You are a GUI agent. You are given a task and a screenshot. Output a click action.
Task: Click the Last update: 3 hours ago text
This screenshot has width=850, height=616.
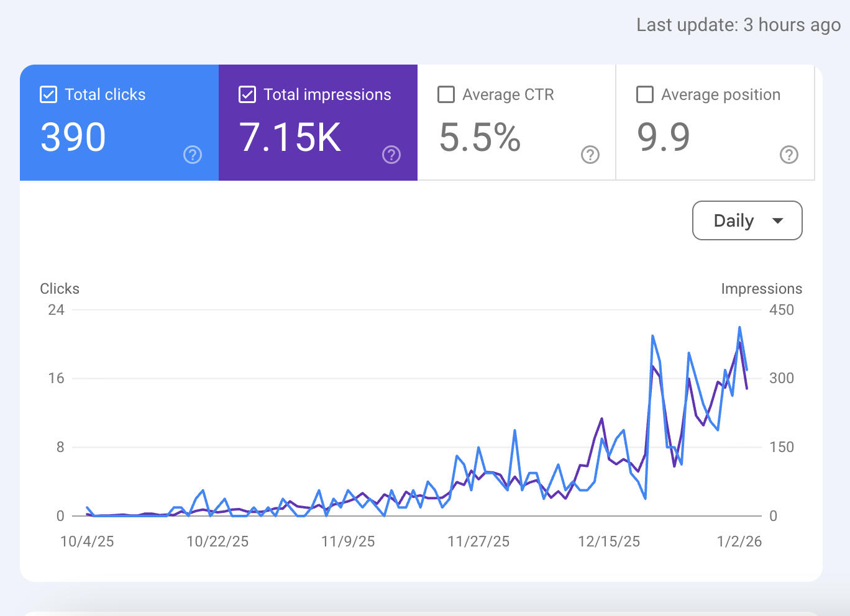[x=737, y=25]
